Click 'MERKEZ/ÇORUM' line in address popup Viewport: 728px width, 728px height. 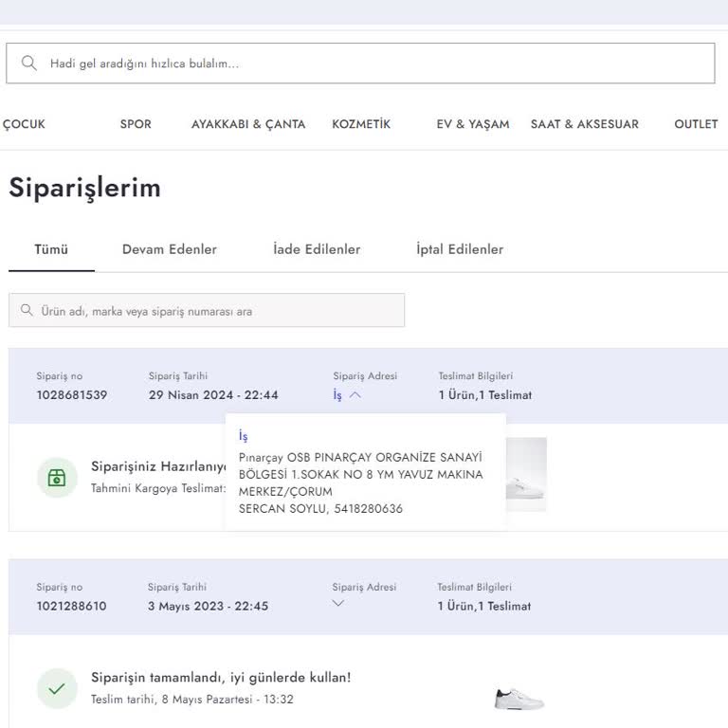(285, 492)
